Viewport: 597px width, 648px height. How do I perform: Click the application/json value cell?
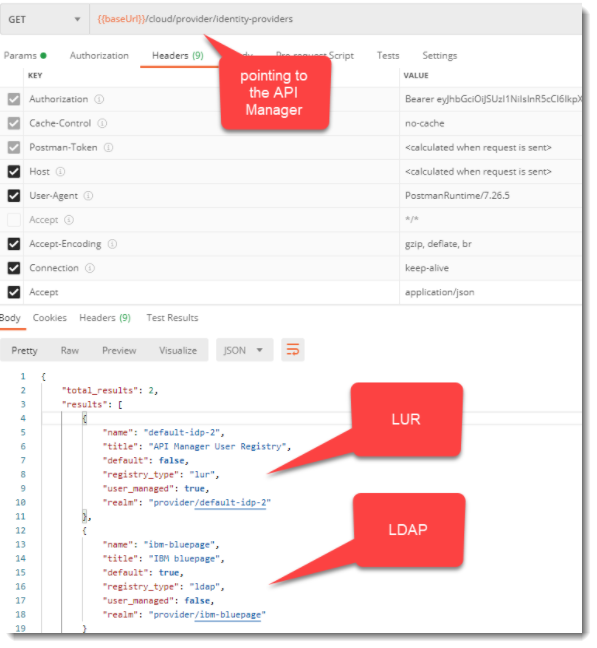tap(491, 292)
